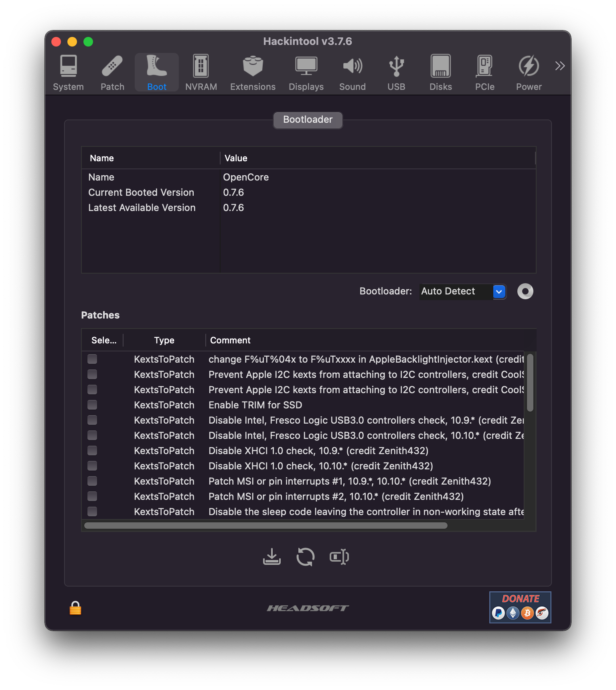Check Patch MSI or pin interrupts #1 checkbox
The width and height of the screenshot is (616, 690).
[x=92, y=481]
